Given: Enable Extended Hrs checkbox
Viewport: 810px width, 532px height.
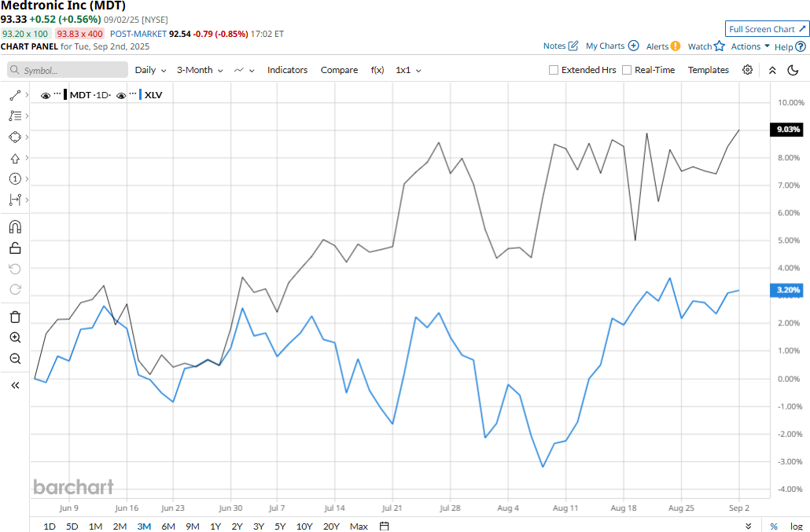Looking at the screenshot, I should (554, 70).
